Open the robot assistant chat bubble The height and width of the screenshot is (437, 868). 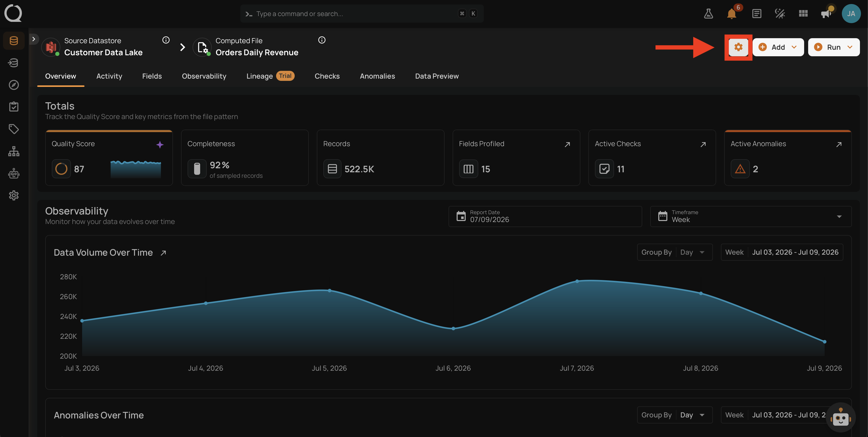840,418
